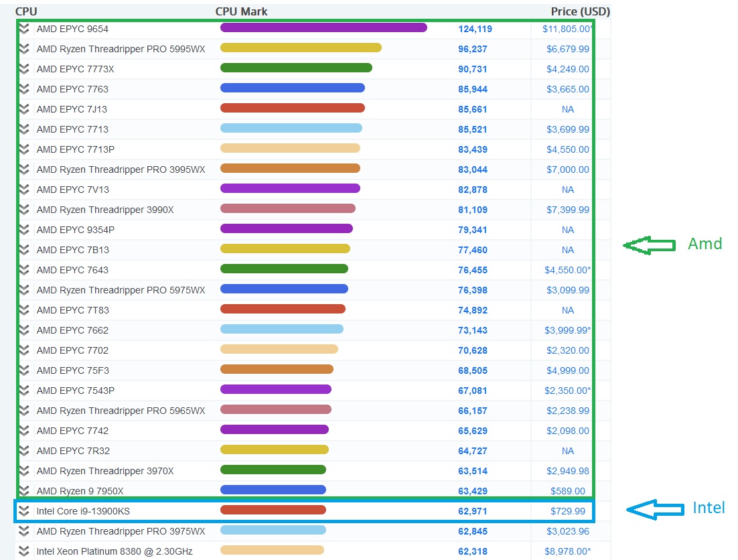The image size is (738, 560).
Task: Select the 62,971 Intel Core i9 score
Action: 473,512
